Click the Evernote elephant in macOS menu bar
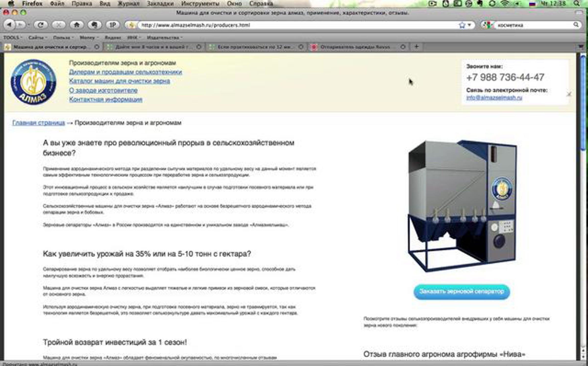588x366 pixels. pos(480,3)
